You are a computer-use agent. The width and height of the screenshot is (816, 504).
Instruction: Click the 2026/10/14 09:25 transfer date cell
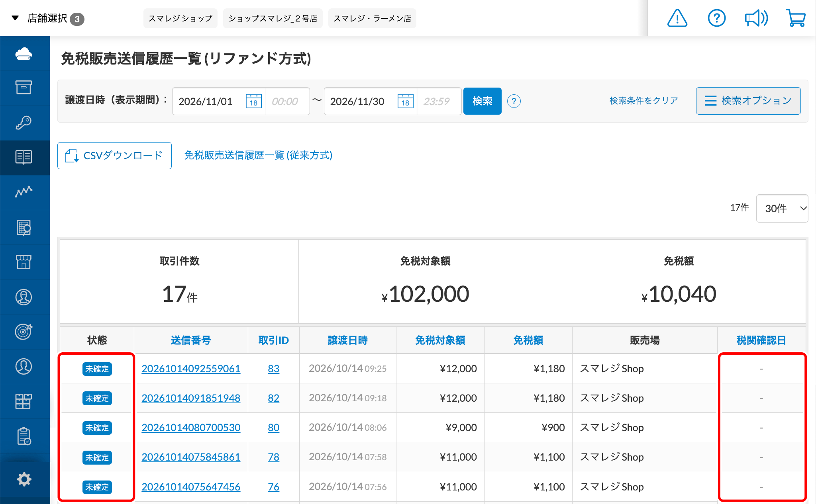pyautogui.click(x=347, y=369)
